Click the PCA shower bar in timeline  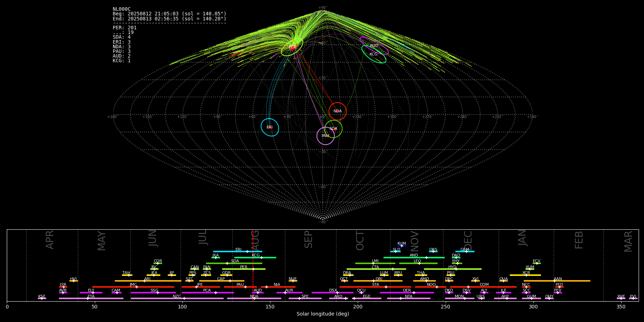[208, 293]
